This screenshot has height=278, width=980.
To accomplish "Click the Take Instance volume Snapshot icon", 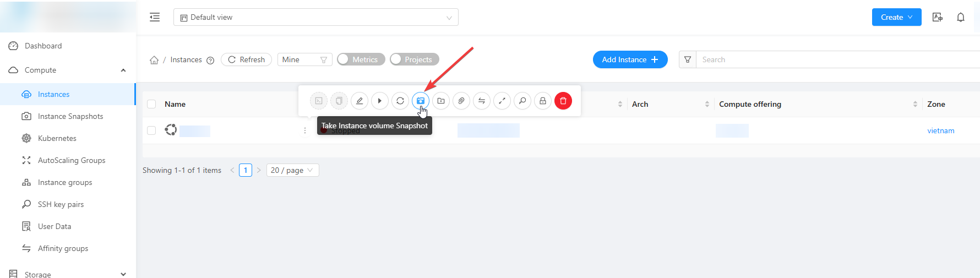I will pos(421,101).
